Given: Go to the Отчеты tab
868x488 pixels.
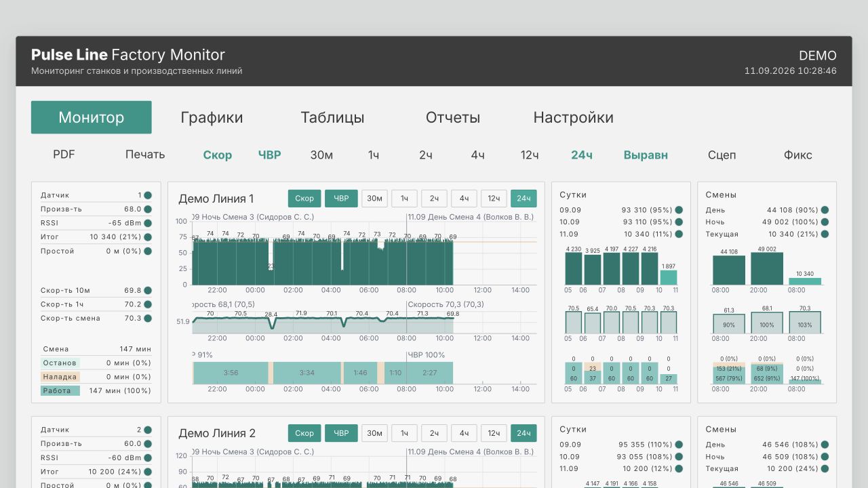Looking at the screenshot, I should (453, 117).
